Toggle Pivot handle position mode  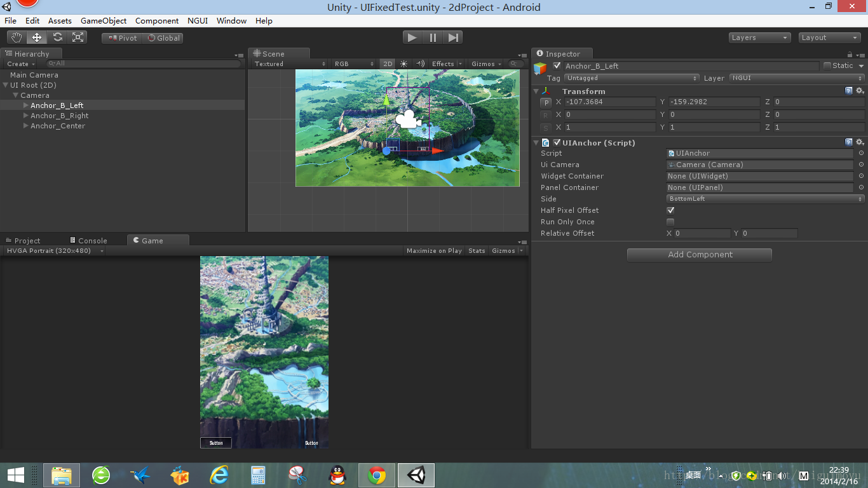(122, 38)
